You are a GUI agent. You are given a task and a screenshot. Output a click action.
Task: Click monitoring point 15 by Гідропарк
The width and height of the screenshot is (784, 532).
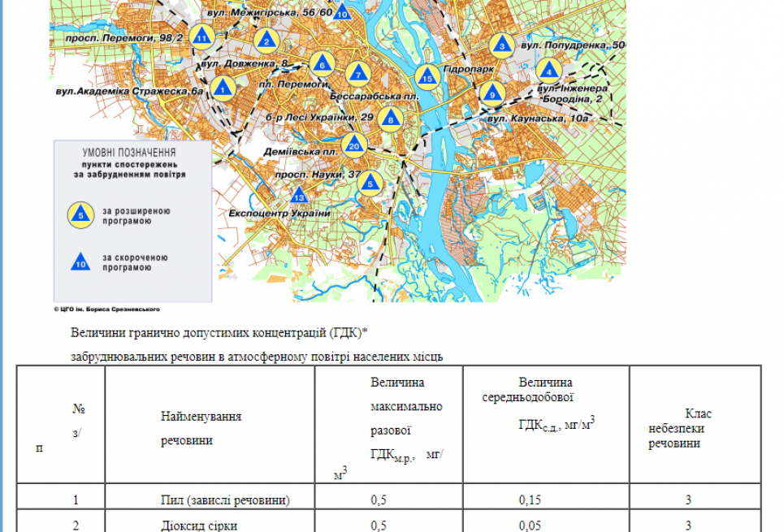427,78
